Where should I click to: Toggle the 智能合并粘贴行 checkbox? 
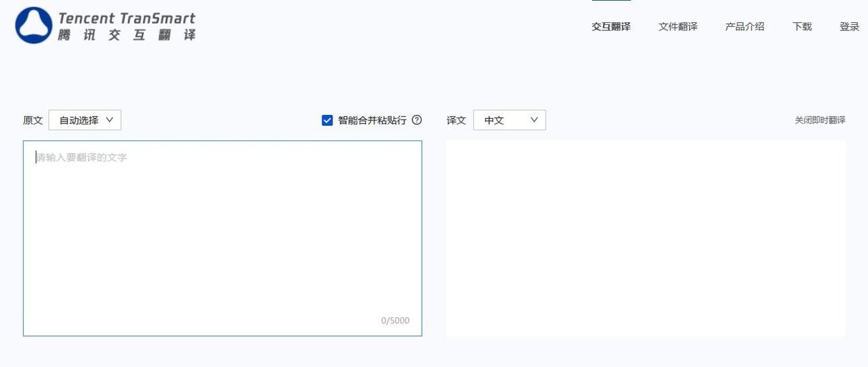(x=328, y=120)
